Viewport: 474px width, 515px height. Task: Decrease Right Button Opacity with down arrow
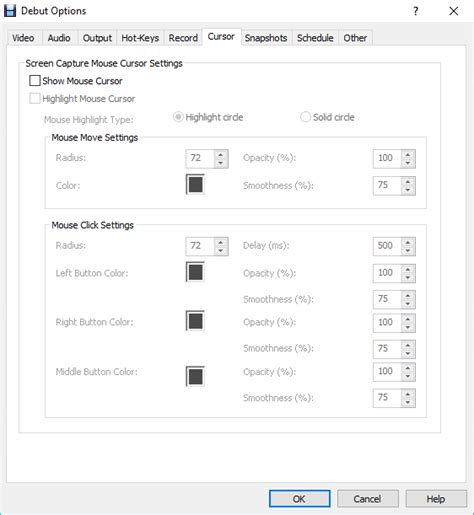408,327
